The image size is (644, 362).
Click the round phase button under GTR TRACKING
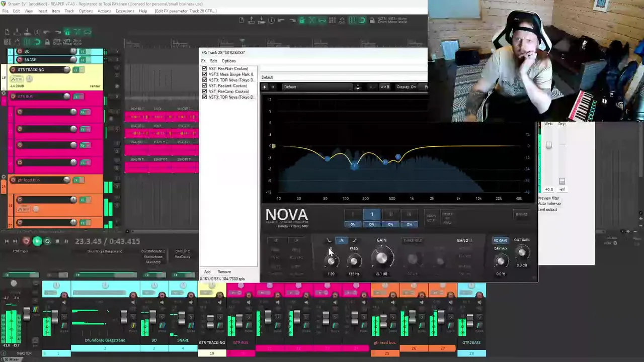29,79
